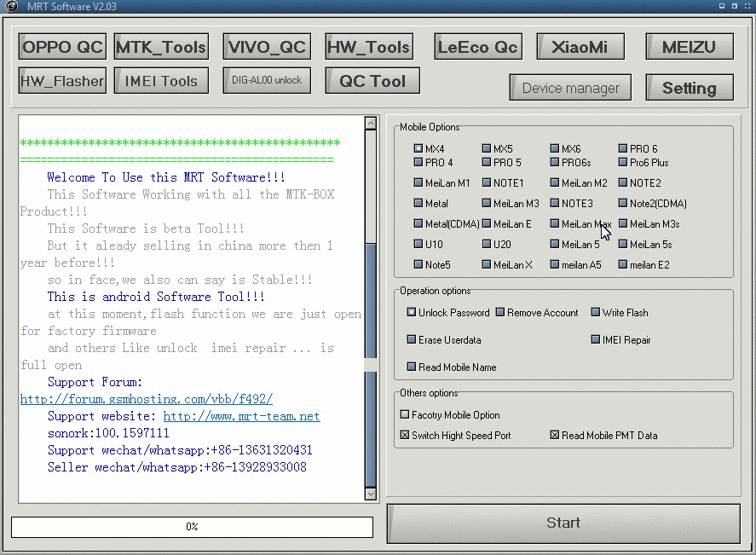This screenshot has width=756, height=555.
Task: Choose the MeiLan Max model
Action: 555,224
